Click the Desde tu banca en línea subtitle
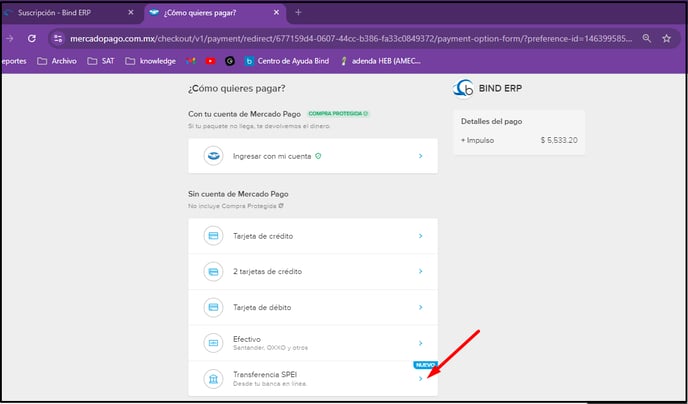 [x=270, y=384]
